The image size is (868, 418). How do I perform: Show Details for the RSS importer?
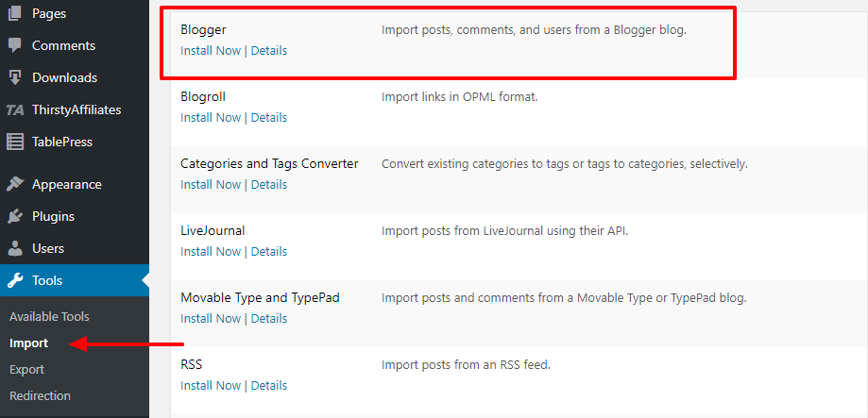[x=269, y=386]
